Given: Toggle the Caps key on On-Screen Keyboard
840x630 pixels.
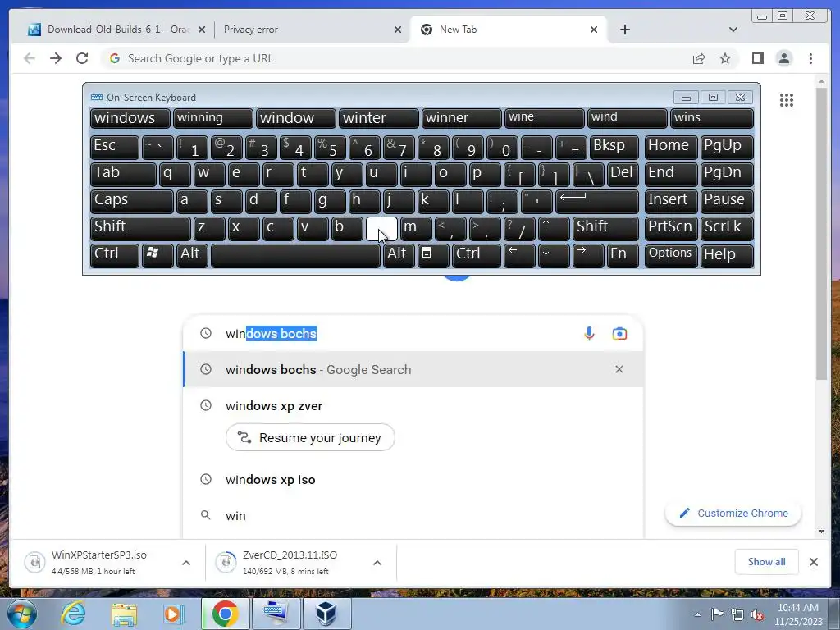Looking at the screenshot, I should 132,202.
